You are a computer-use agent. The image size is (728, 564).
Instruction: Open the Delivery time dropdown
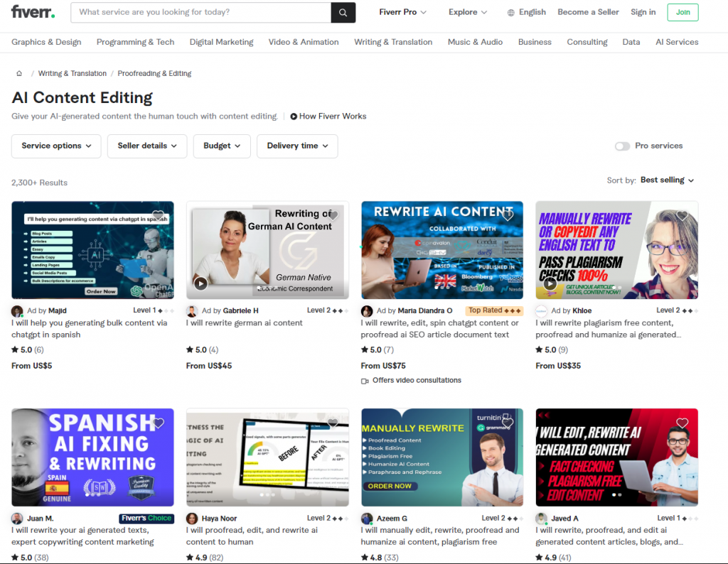[x=297, y=146]
